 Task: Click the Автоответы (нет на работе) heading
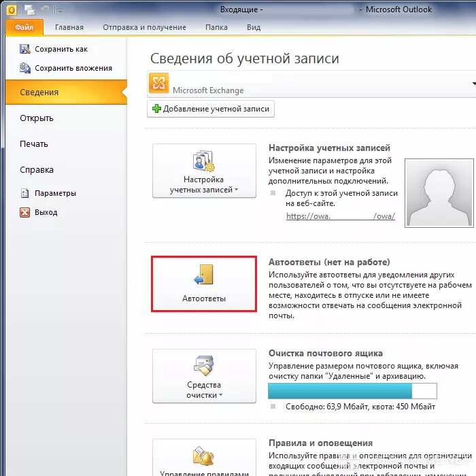[x=329, y=262]
